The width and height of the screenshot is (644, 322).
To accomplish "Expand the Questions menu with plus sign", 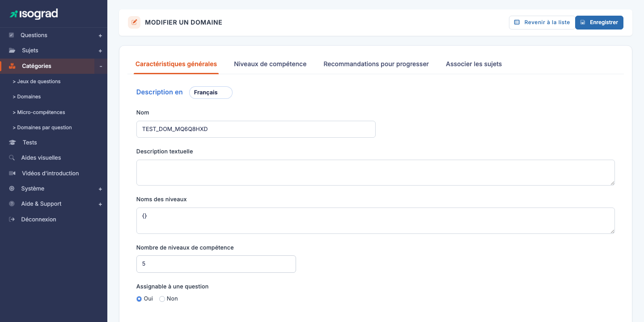I will (100, 36).
